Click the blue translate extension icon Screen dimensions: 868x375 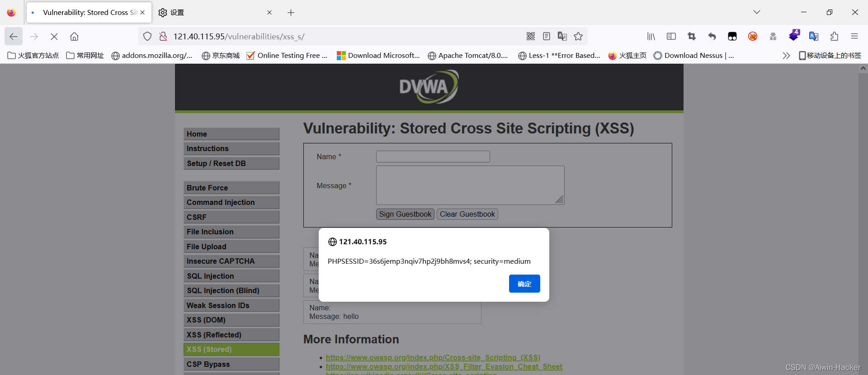tap(814, 36)
